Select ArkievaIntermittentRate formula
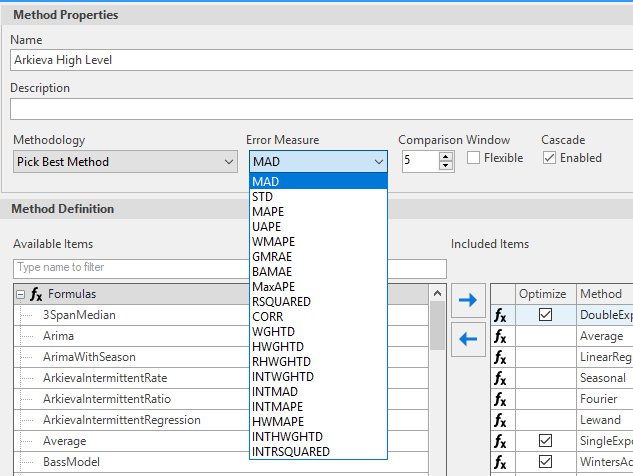633x476 pixels. point(105,378)
